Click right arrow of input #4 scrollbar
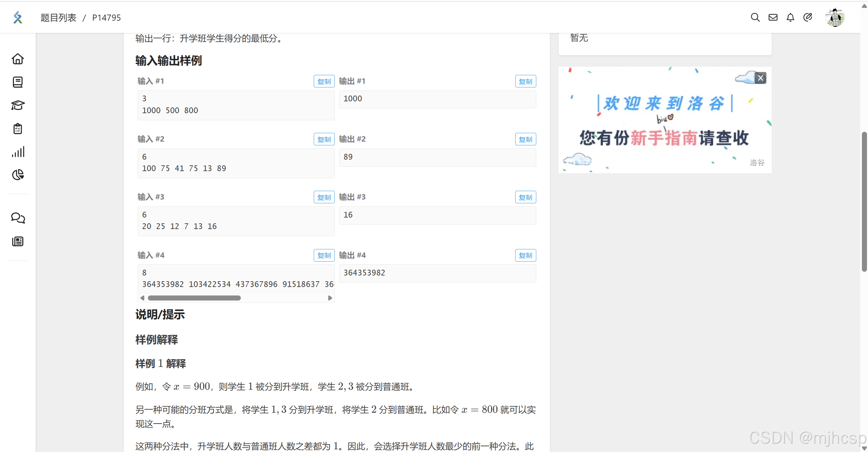Screen dimensions: 868x452 pos(330,298)
